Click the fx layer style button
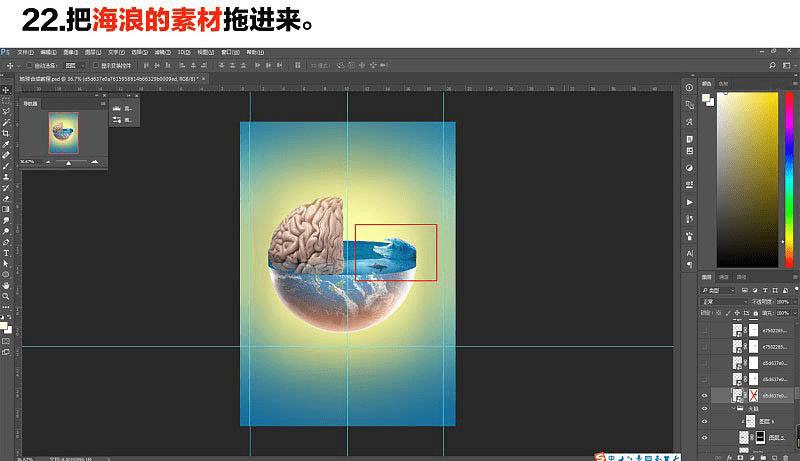This screenshot has height=461, width=800. [x=729, y=458]
